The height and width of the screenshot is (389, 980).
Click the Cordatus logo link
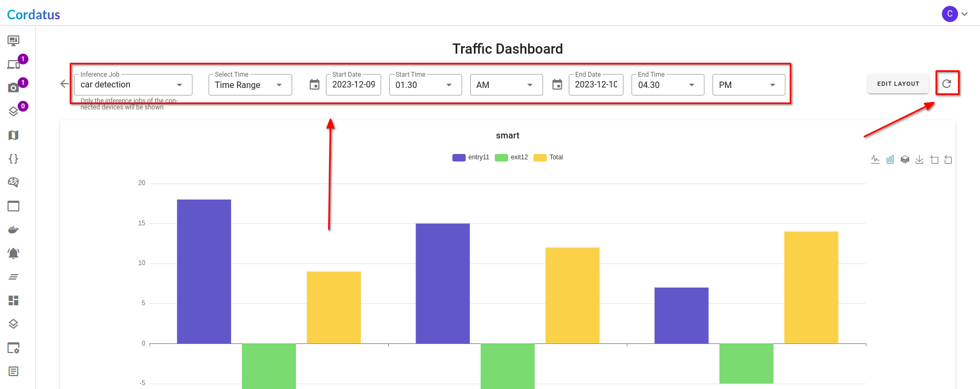33,14
